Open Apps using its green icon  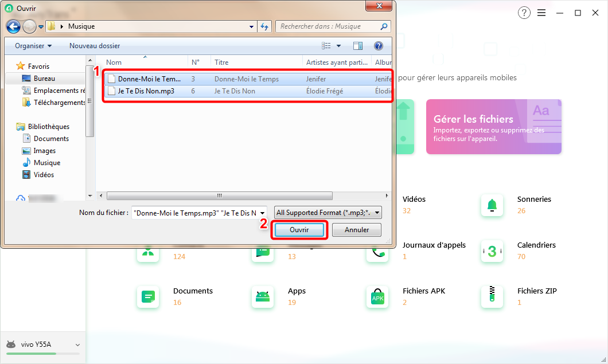tap(263, 297)
